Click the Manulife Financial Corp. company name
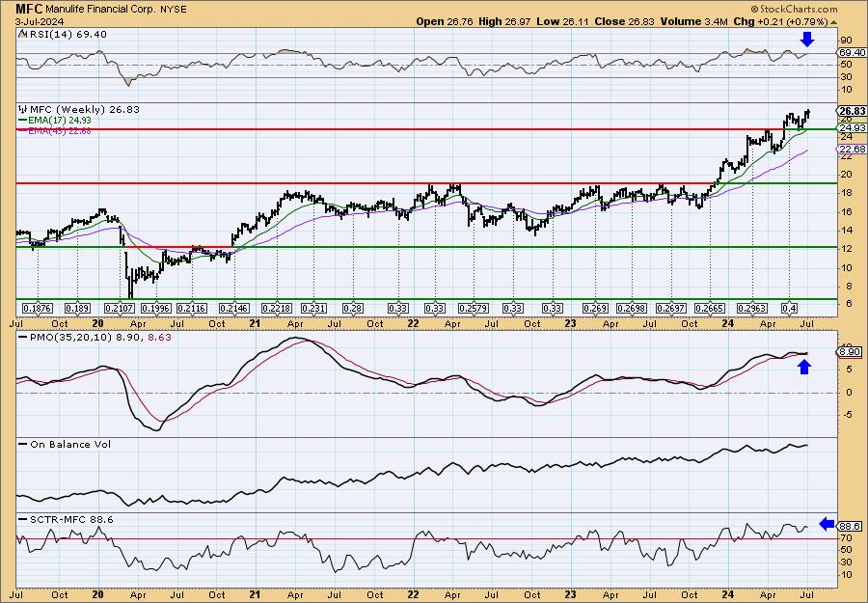 (99, 10)
